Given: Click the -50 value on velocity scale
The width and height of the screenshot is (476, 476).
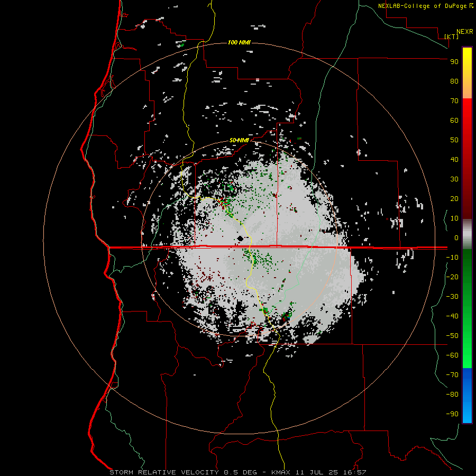Looking at the screenshot, I should click(x=452, y=336).
